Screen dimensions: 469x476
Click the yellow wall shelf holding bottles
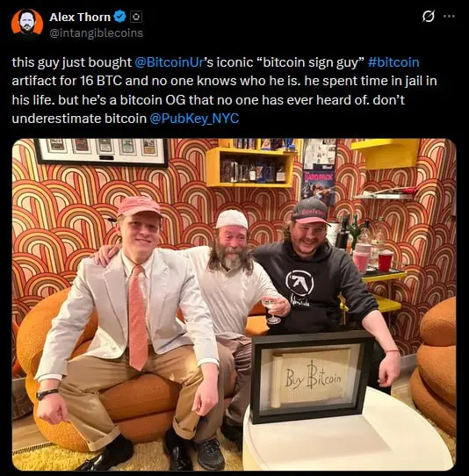point(250,166)
